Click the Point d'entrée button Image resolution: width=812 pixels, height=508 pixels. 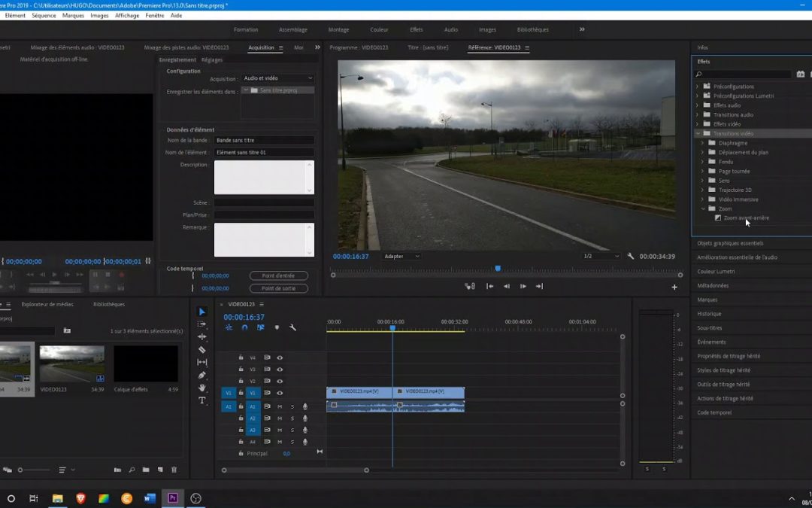pyautogui.click(x=278, y=275)
